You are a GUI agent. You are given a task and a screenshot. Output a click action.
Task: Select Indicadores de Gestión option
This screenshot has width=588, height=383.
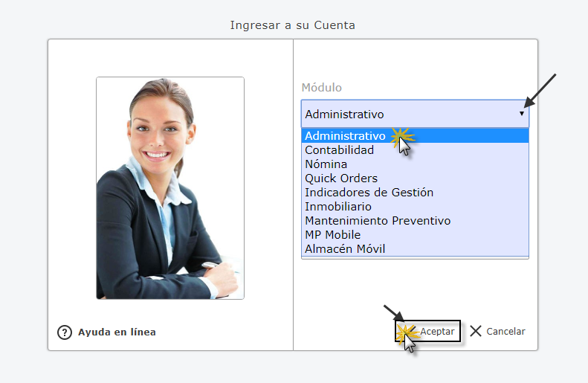point(415,193)
